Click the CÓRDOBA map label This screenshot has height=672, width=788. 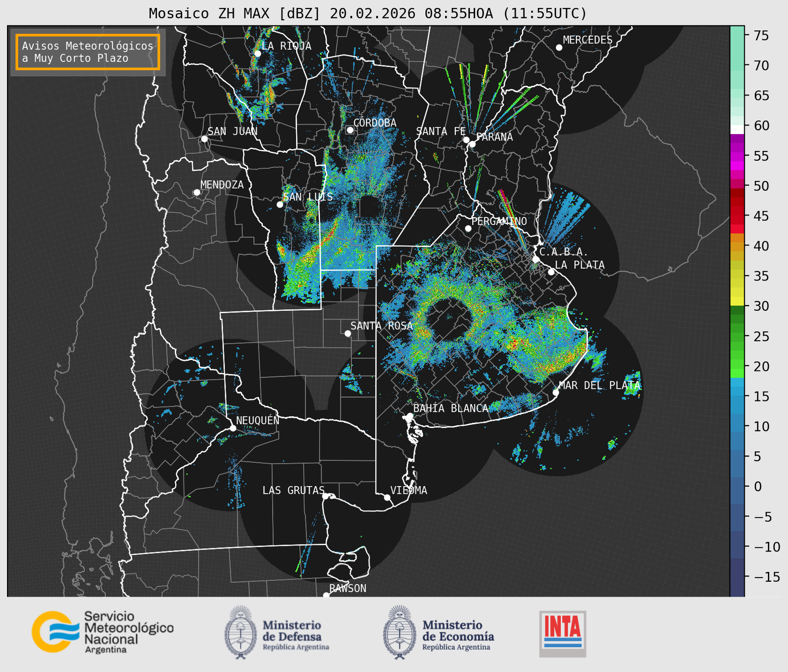[x=375, y=122]
